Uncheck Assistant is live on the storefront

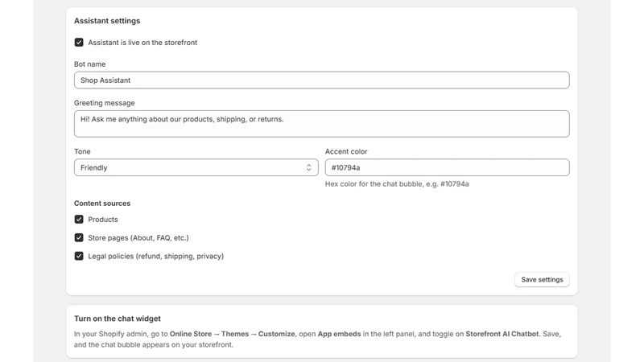coord(79,43)
